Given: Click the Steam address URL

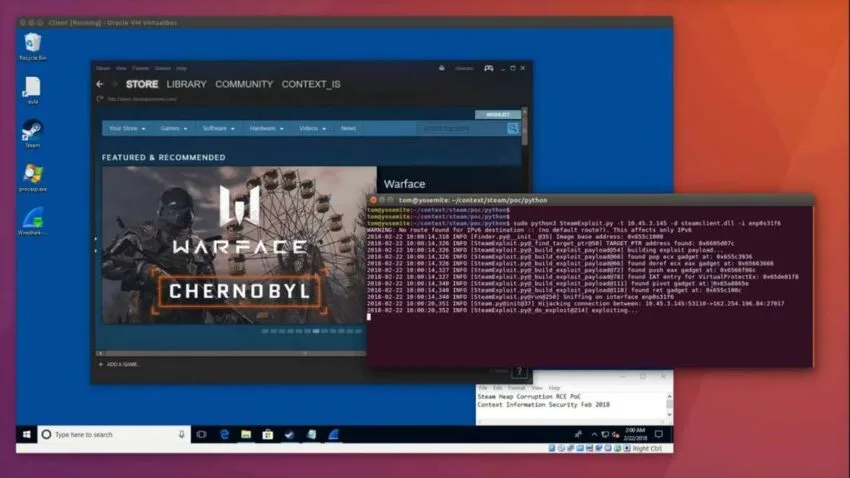Looking at the screenshot, I should point(142,99).
